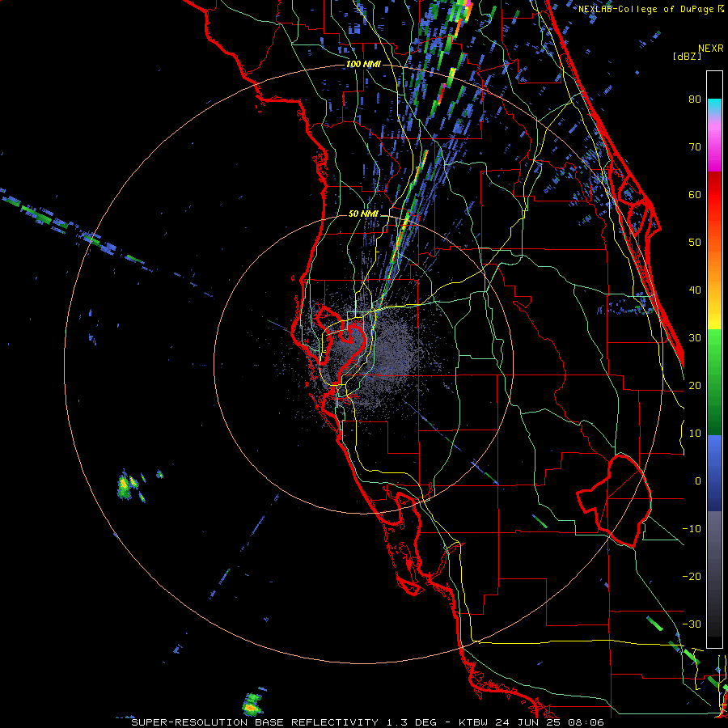Click the -10 dBZ value on the legend
Screen dimensions: 728x728
[692, 529]
